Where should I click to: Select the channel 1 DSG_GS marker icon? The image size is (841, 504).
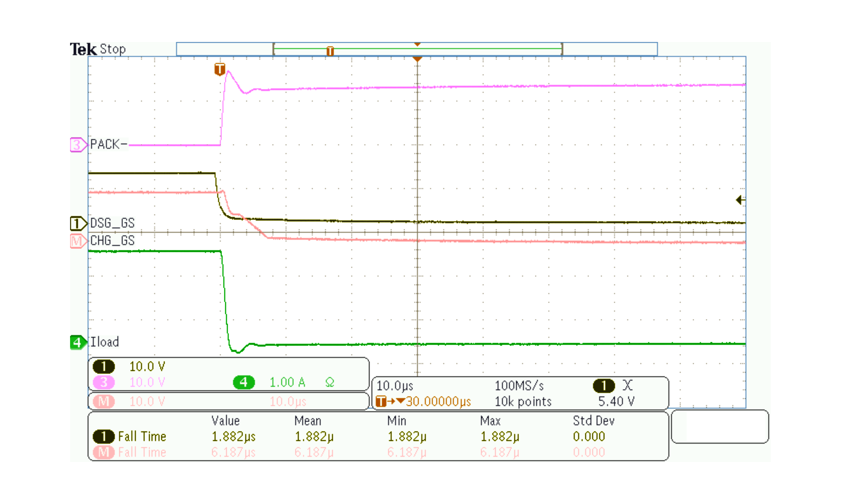pos(78,223)
